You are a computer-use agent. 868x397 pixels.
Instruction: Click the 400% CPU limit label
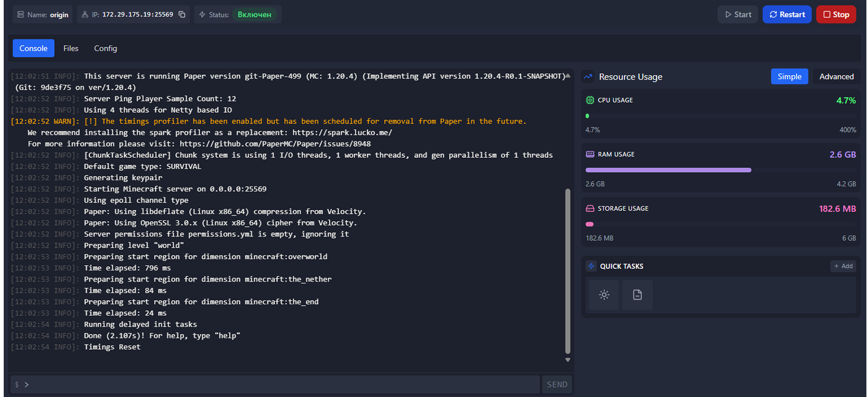point(848,130)
